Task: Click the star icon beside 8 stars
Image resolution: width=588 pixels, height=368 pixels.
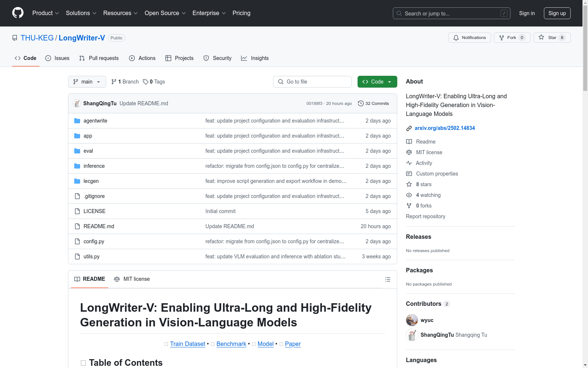Action: point(409,184)
